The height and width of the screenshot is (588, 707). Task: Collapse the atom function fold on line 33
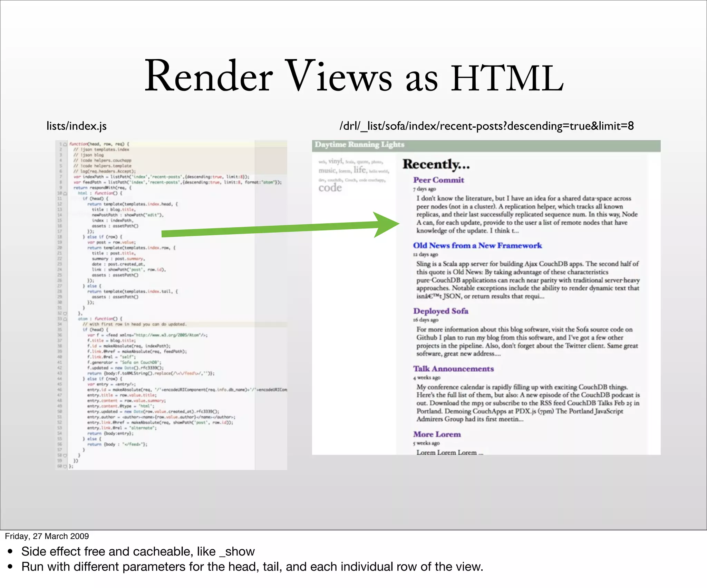tap(65, 319)
